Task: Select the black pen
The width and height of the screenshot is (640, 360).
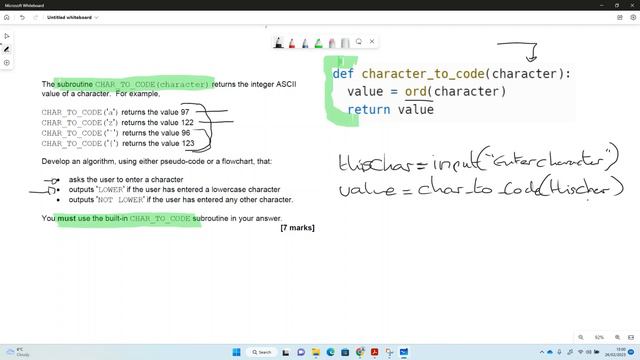Action: click(x=278, y=42)
